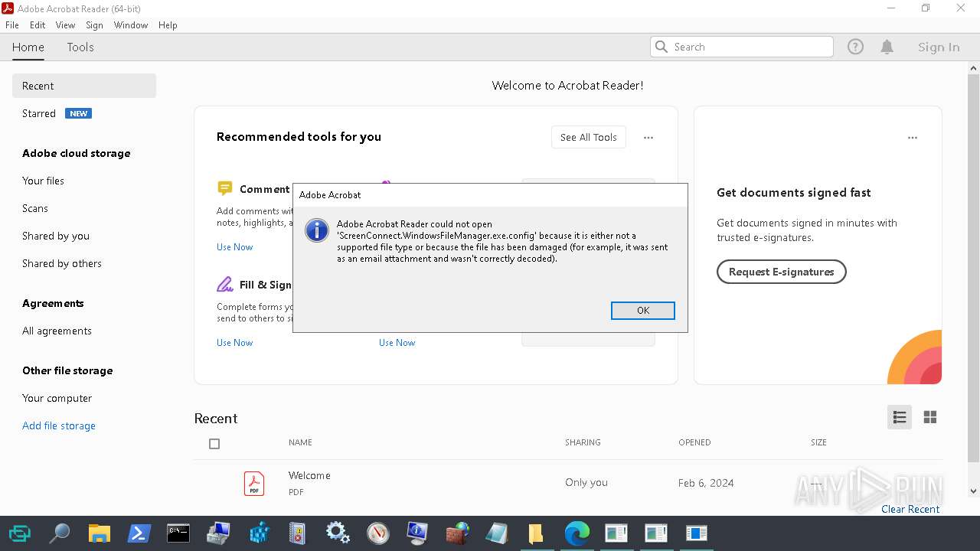Screen dimensions: 980x551
Task: Open signature card more options ellipsis
Action: click(913, 138)
